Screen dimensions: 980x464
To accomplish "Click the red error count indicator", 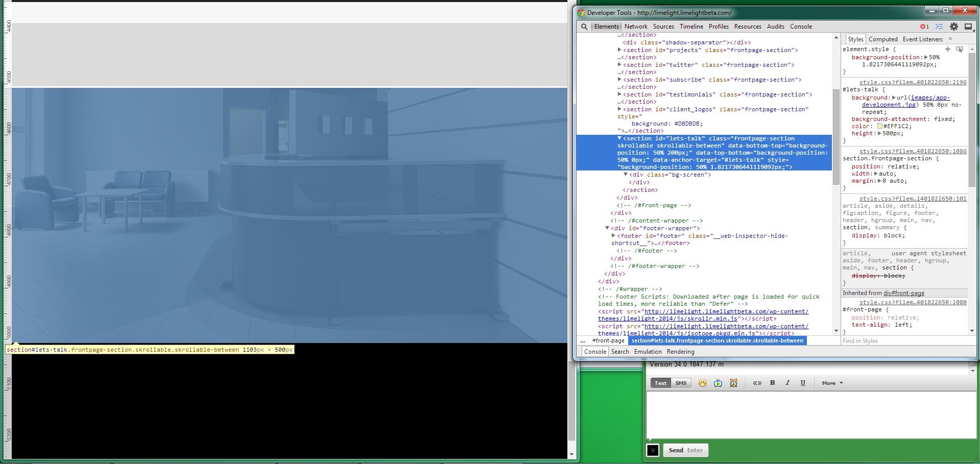I will (x=924, y=27).
